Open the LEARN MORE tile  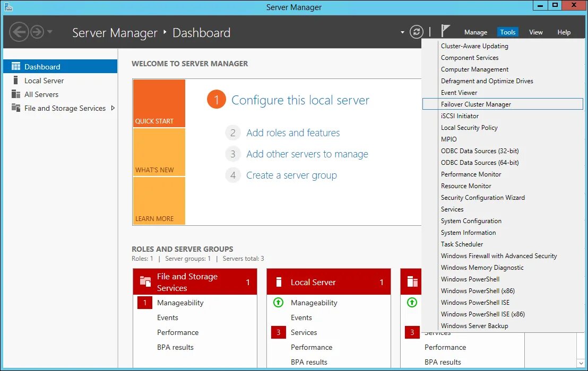pos(159,201)
